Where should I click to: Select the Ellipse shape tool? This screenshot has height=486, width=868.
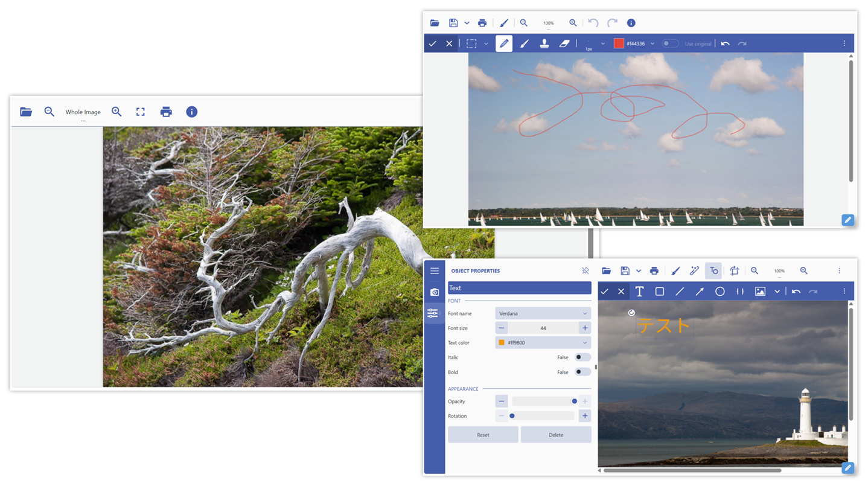(x=720, y=292)
